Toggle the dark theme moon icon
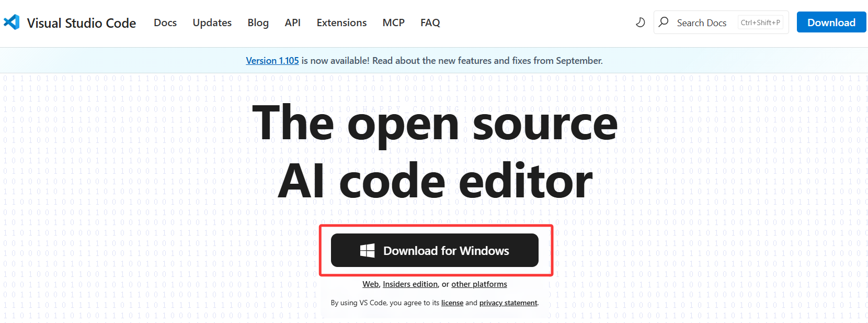 point(640,23)
